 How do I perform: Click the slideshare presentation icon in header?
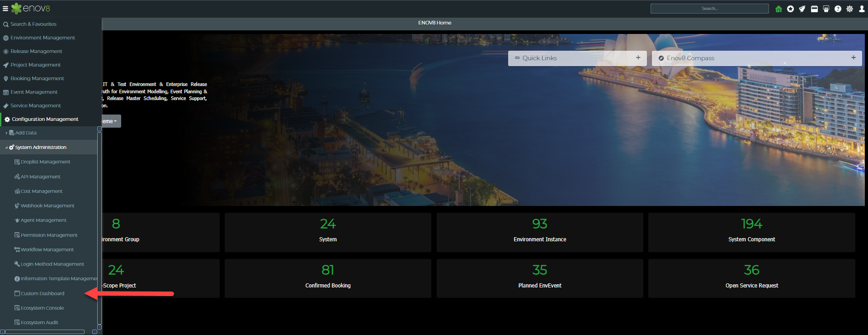pyautogui.click(x=826, y=9)
